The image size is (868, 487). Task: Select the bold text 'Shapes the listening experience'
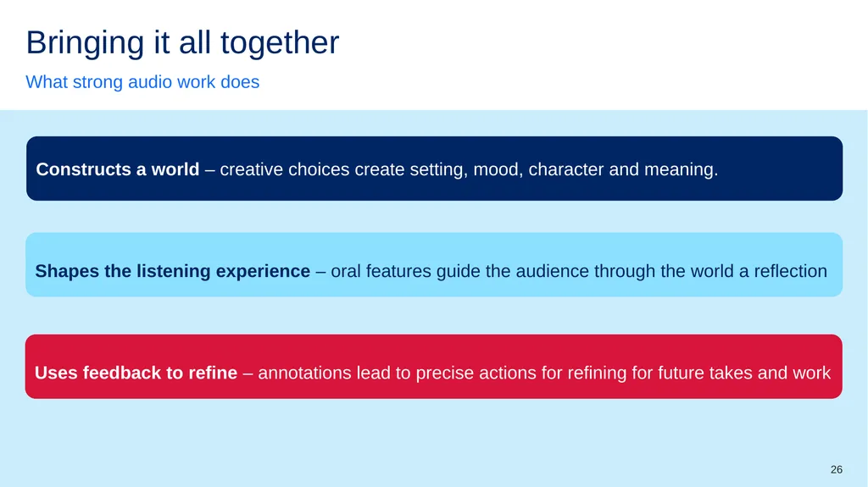coord(173,271)
